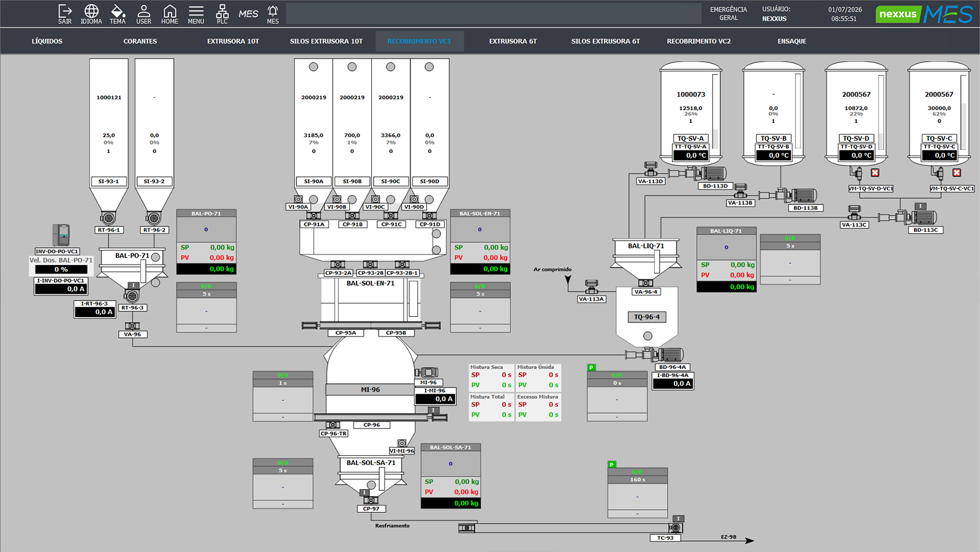Select the RECOBRIMENTO VC1 tab
Screen dimensions: 980x552
coord(419,41)
